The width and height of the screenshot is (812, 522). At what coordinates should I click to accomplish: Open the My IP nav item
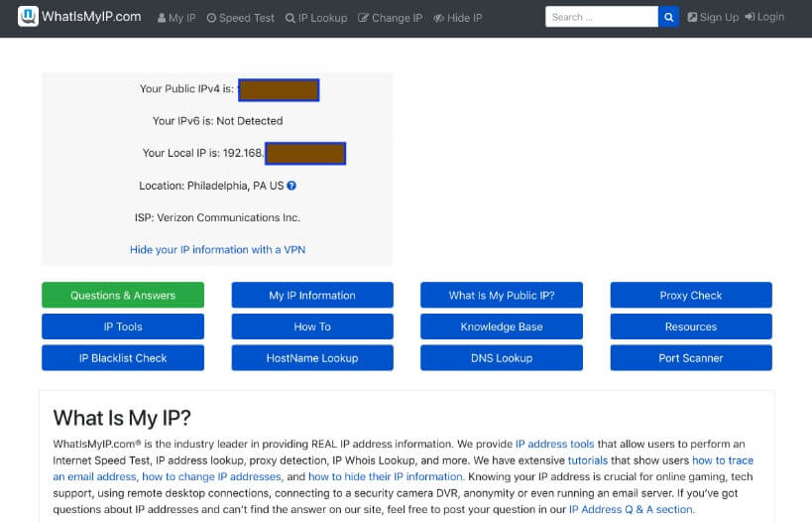click(176, 18)
